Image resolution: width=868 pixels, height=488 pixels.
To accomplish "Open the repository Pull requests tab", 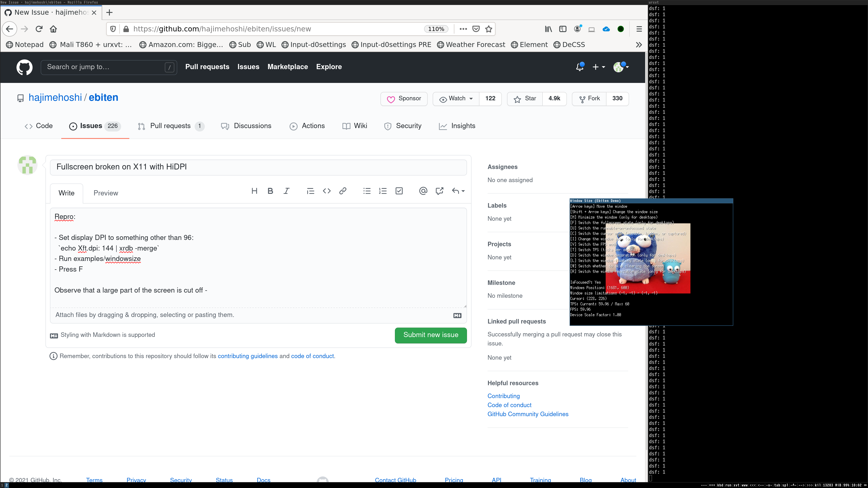I will tap(171, 126).
